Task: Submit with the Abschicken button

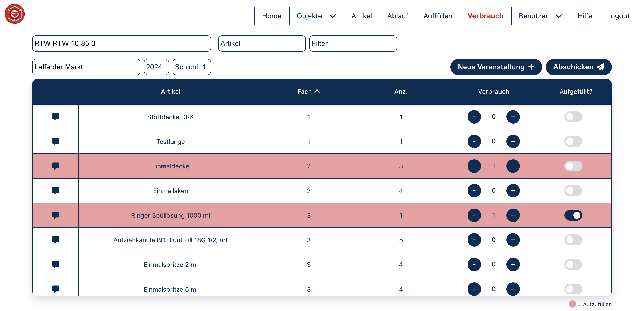Action: [578, 67]
